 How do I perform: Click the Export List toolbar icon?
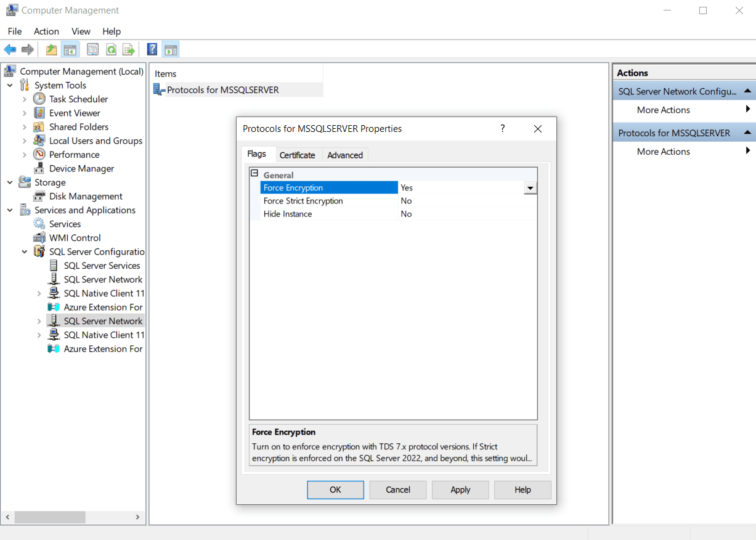tap(128, 50)
